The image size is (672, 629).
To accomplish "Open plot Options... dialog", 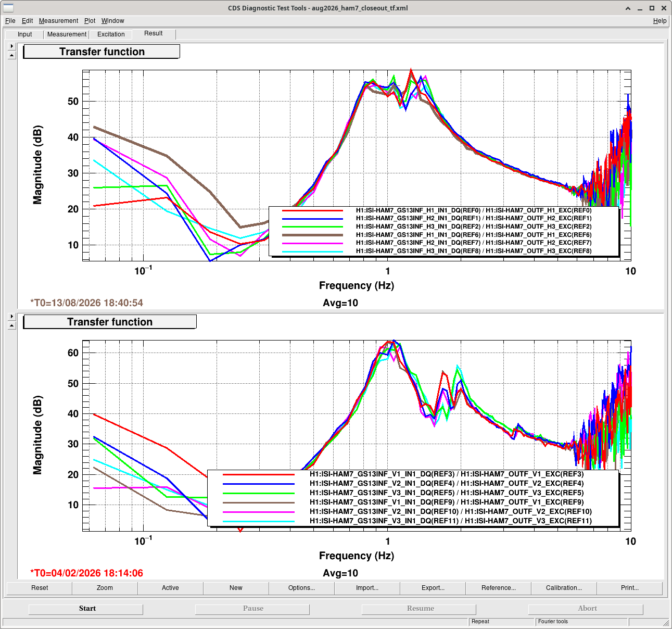I will point(302,588).
